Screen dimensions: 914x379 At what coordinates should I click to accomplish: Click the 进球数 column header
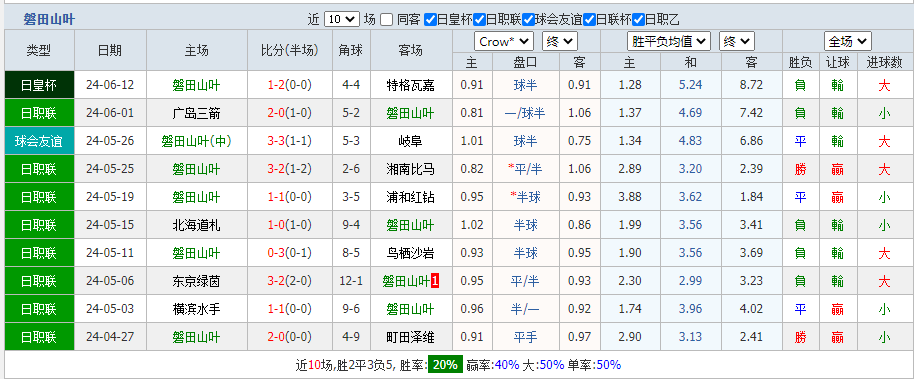tap(884, 62)
